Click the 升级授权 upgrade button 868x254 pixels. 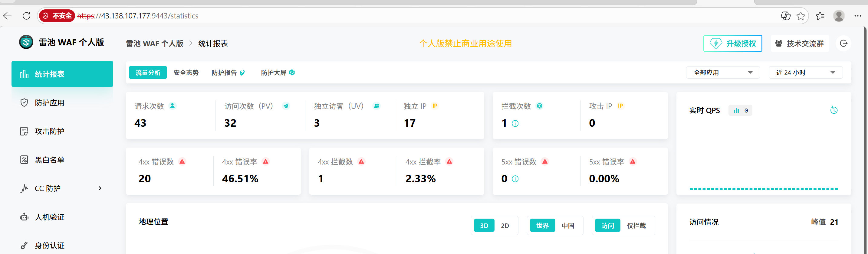click(x=732, y=44)
